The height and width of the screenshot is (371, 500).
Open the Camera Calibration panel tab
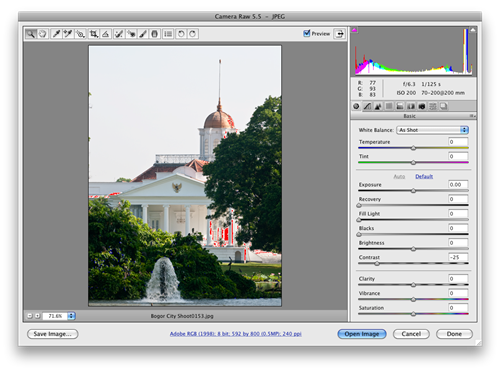(x=422, y=106)
